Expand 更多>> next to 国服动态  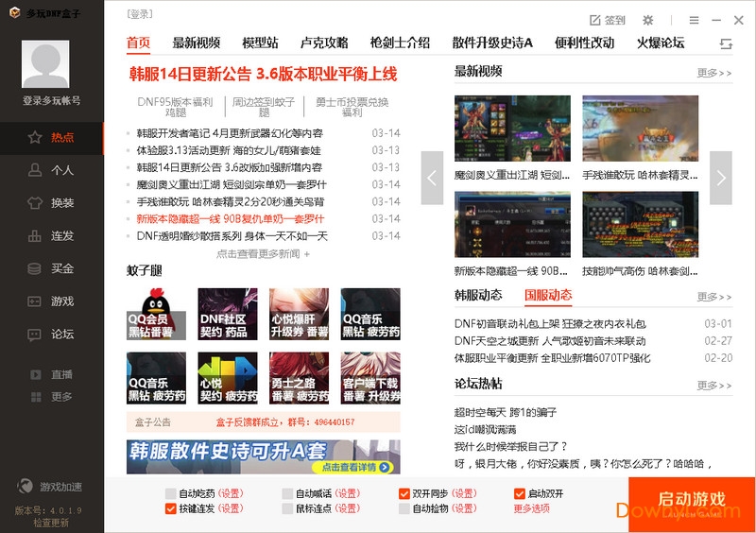(714, 297)
